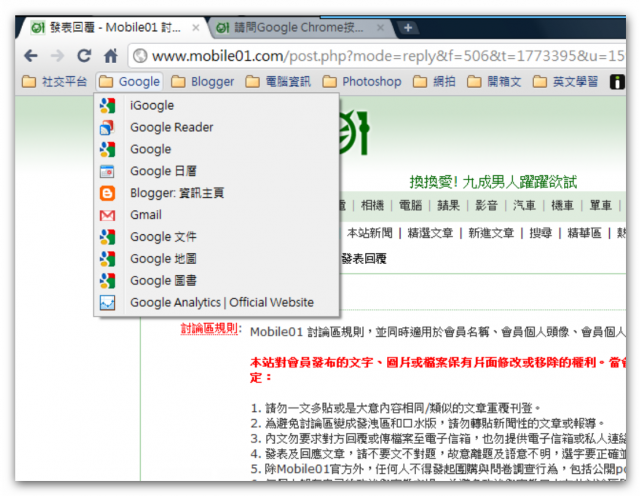Go to the 相機 category link
Viewport: 640px width, 496px height.
coord(372,205)
